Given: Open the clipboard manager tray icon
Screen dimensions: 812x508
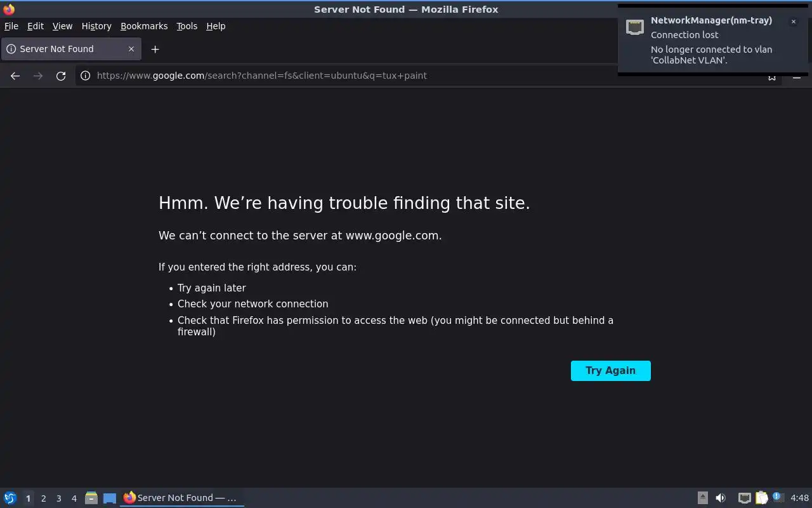Looking at the screenshot, I should point(761,498).
